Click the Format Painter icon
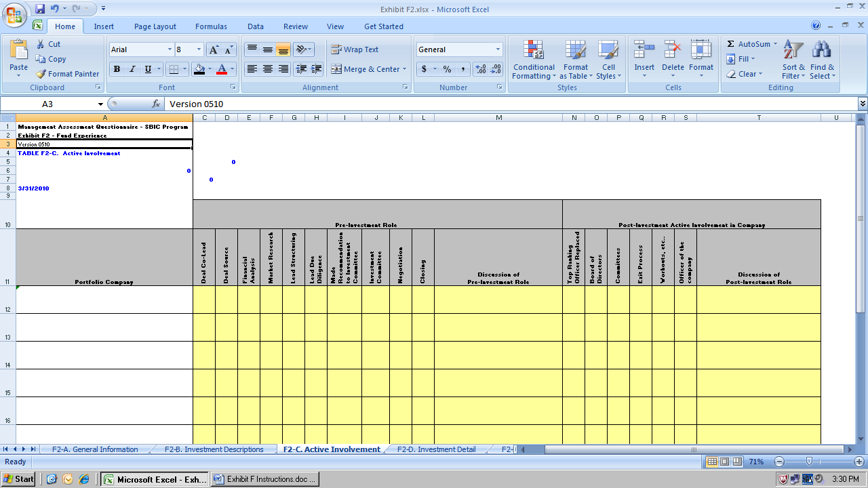868x488 pixels. click(41, 74)
